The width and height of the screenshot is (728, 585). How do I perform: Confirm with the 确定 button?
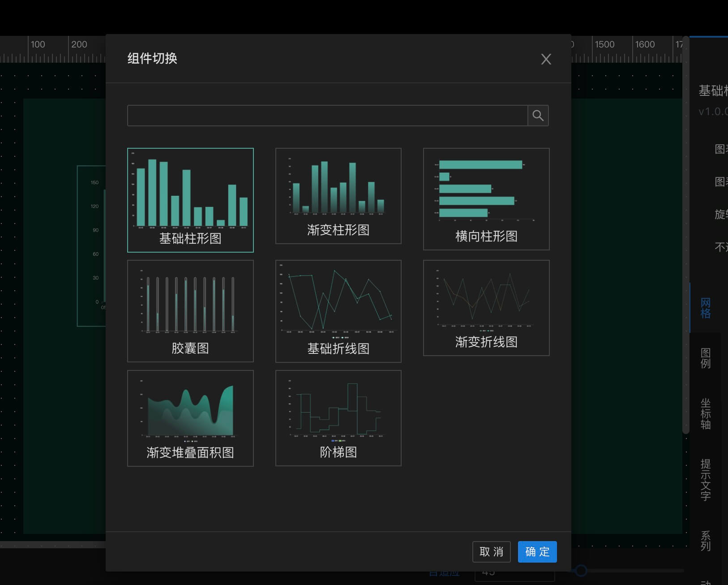coord(537,552)
